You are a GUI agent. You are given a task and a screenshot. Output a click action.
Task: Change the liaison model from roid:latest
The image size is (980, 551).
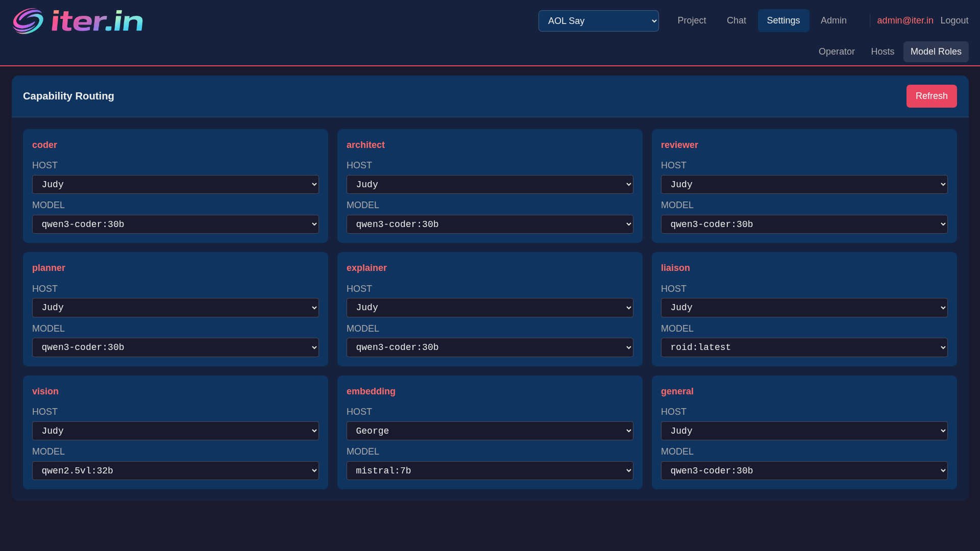[804, 347]
